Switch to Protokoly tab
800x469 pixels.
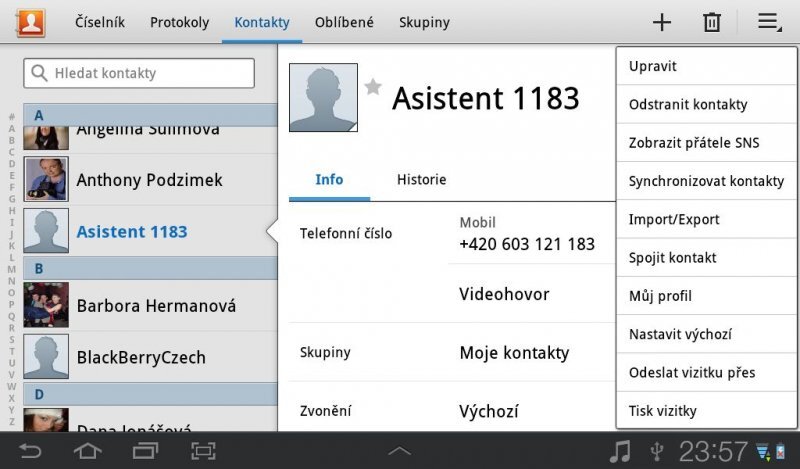[180, 22]
